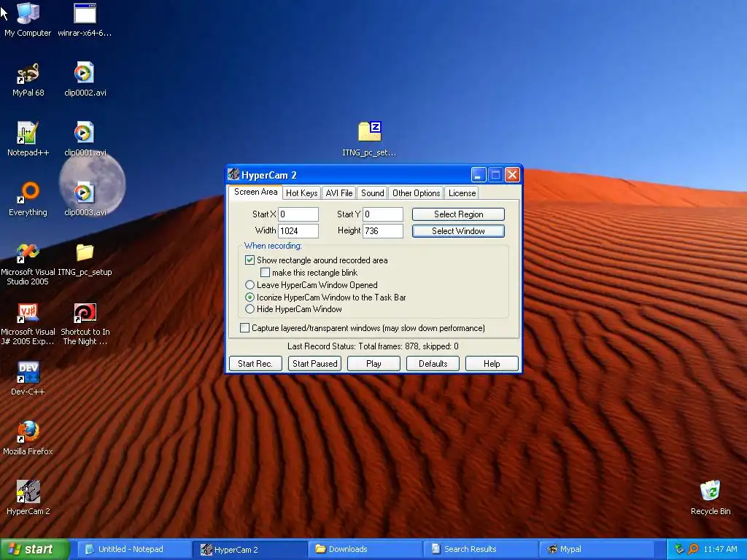This screenshot has height=560, width=747.
Task: Click the Select Window button
Action: click(458, 231)
